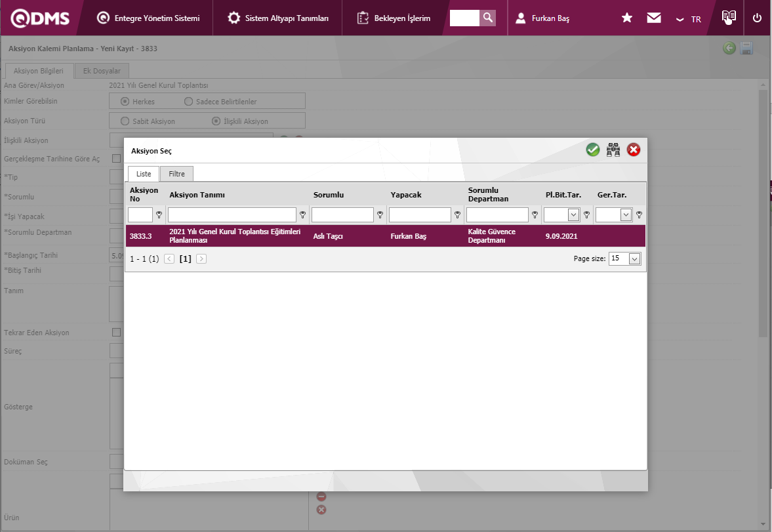The width and height of the screenshot is (772, 532).
Task: Click the binoculars search icon in dialog
Action: pyautogui.click(x=613, y=150)
